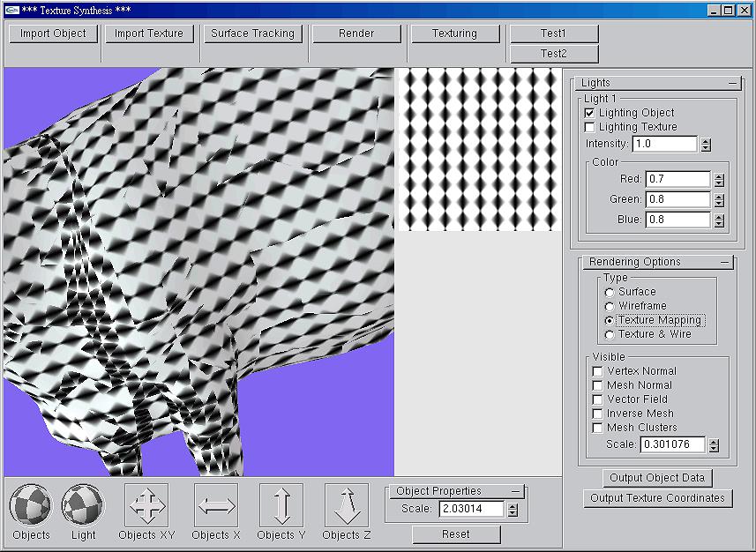The image size is (756, 552).
Task: Enable the Inverse Mesh visibility option
Action: click(598, 413)
